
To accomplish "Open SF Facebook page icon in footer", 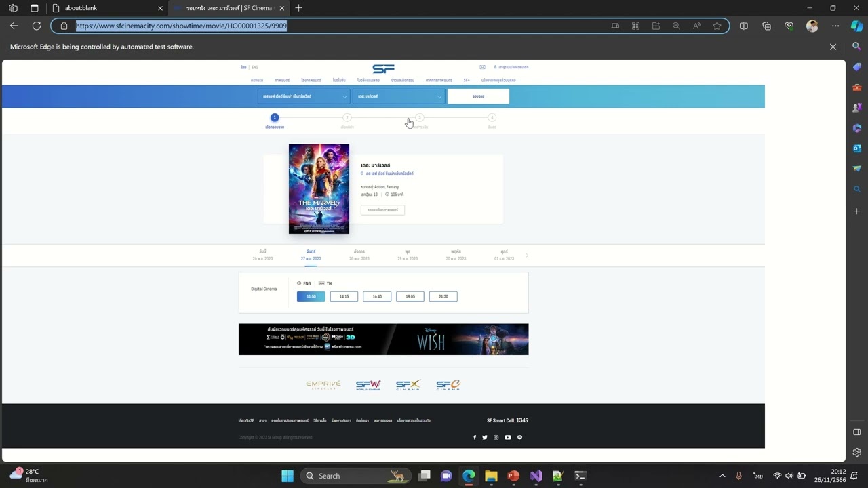I will click(x=475, y=437).
